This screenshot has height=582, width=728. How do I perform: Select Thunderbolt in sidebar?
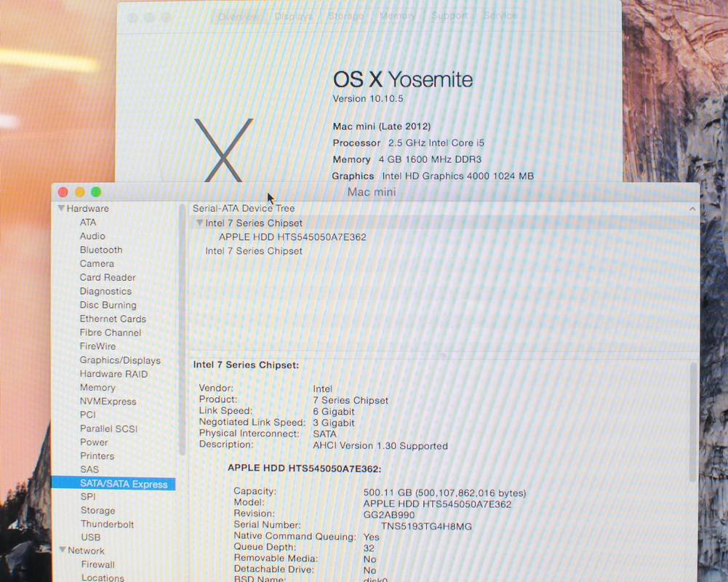click(107, 524)
